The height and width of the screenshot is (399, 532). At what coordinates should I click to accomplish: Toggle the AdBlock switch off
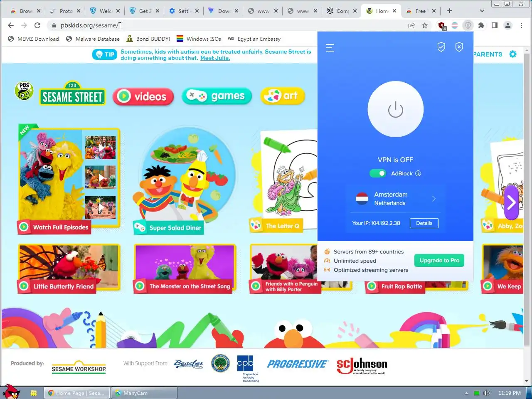pyautogui.click(x=378, y=173)
